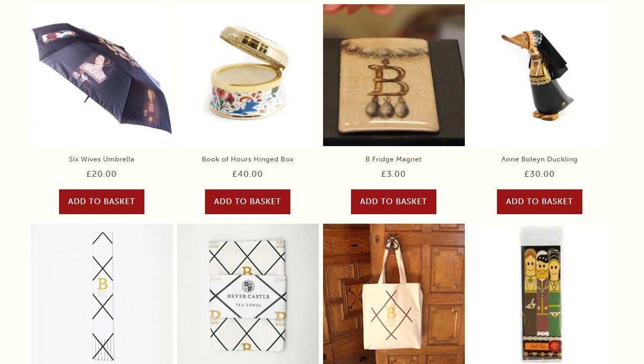This screenshot has width=644, height=364.
Task: Open the Nail Files product image
Action: (x=540, y=294)
